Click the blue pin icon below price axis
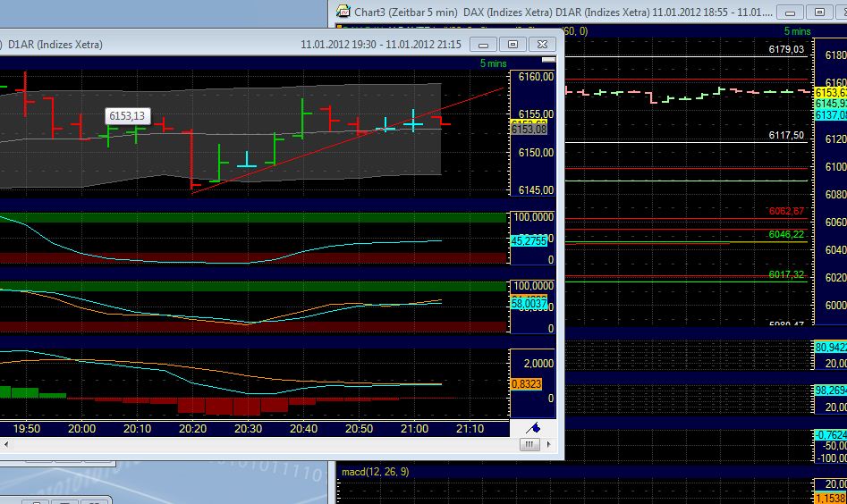Image resolution: width=847 pixels, height=504 pixels. point(533,428)
